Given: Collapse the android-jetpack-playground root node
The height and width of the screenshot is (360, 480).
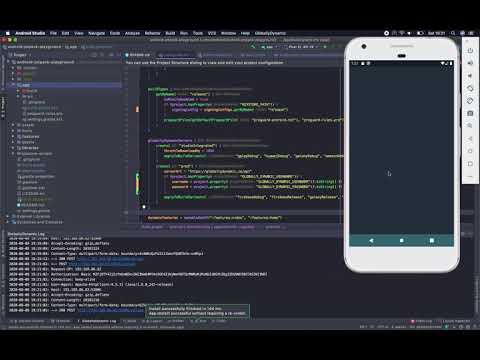Looking at the screenshot, I should tap(9, 62).
